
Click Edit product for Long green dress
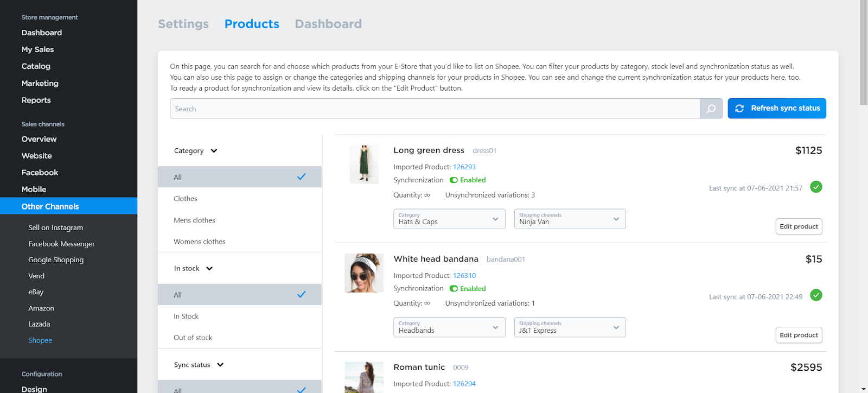click(x=799, y=226)
